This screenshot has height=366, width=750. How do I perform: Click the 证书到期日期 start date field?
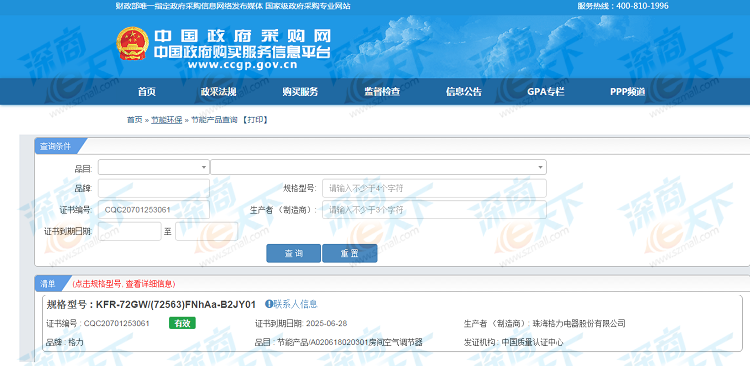pos(130,231)
